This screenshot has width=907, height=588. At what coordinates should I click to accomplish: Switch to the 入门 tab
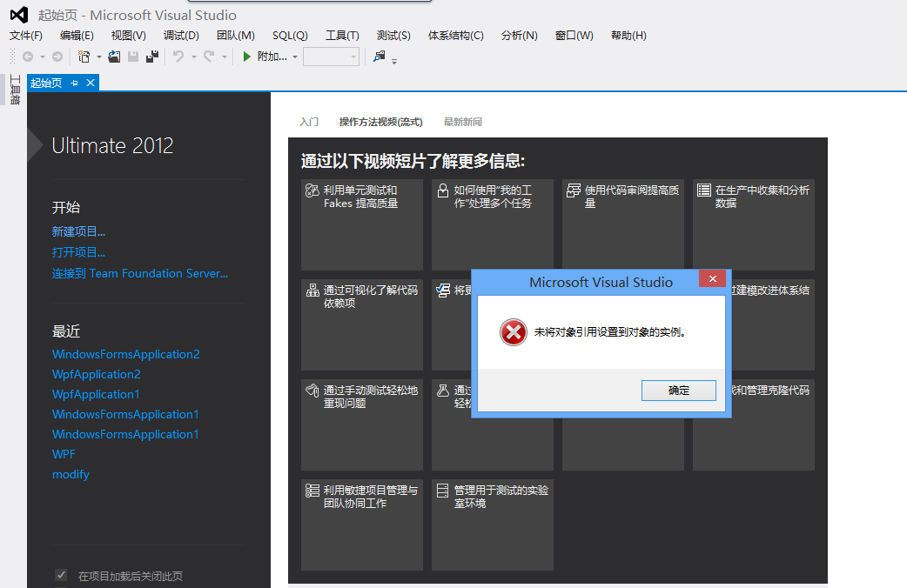point(309,122)
